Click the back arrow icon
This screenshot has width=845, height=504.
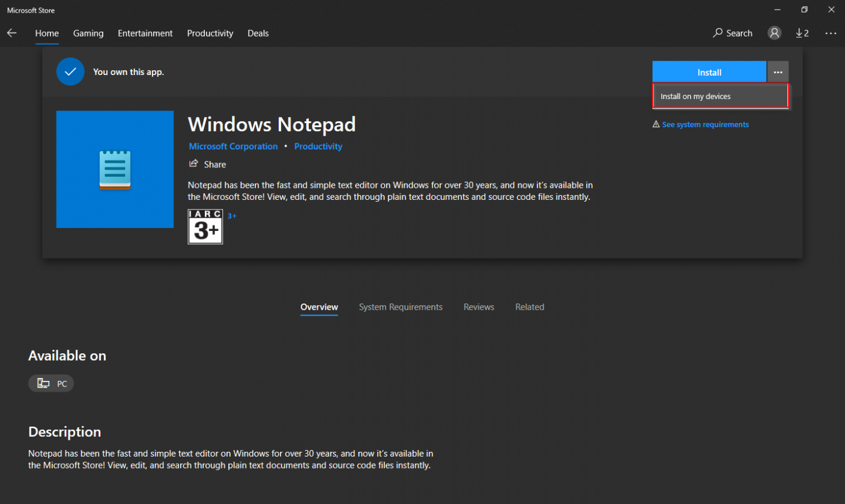[x=12, y=33]
